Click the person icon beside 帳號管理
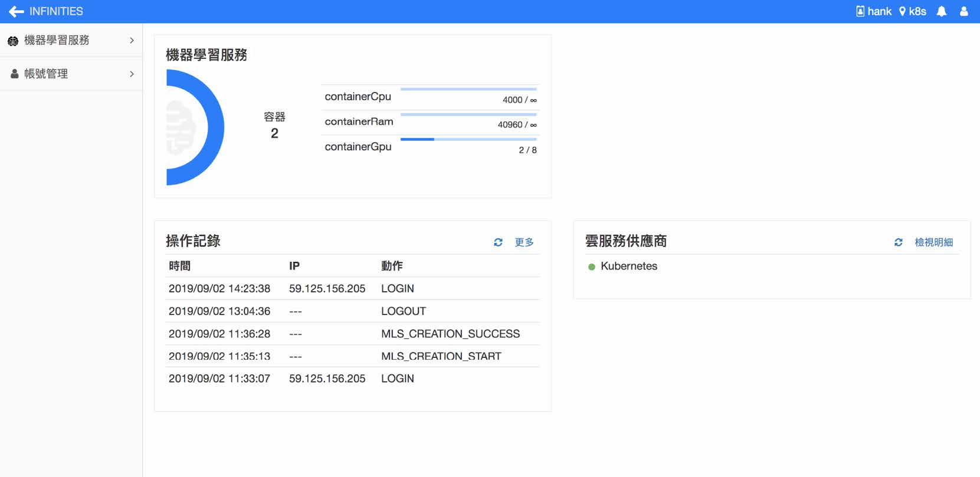Screen dimensions: 980x477 click(x=14, y=74)
